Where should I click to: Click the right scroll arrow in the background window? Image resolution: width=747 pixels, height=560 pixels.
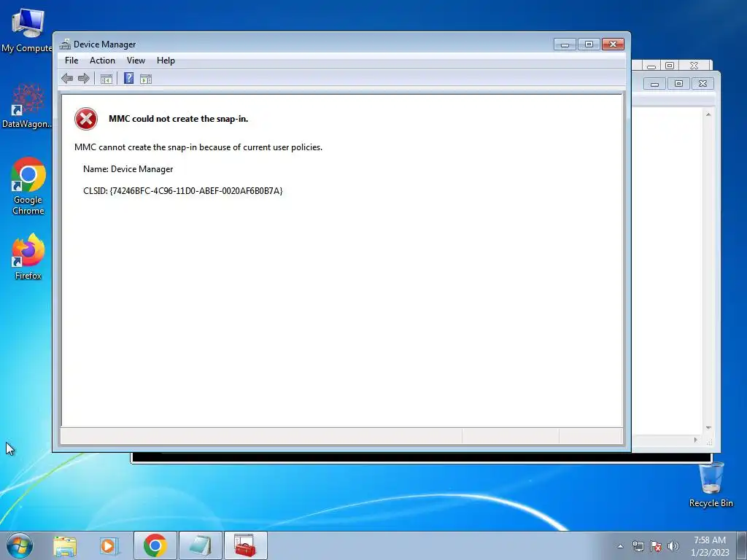coord(695,440)
